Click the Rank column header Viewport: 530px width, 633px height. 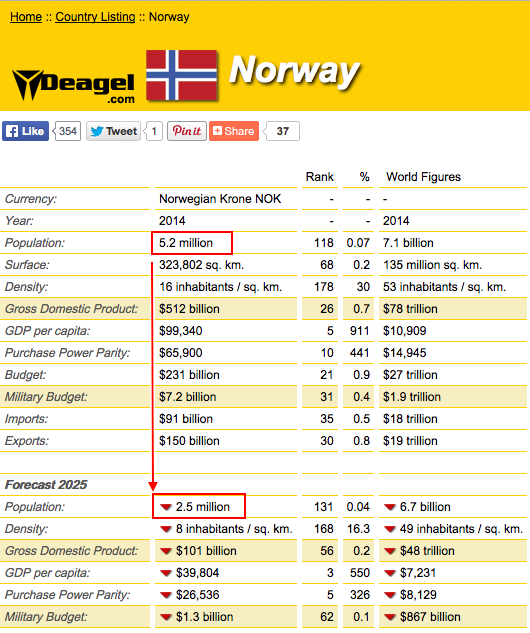click(x=319, y=177)
